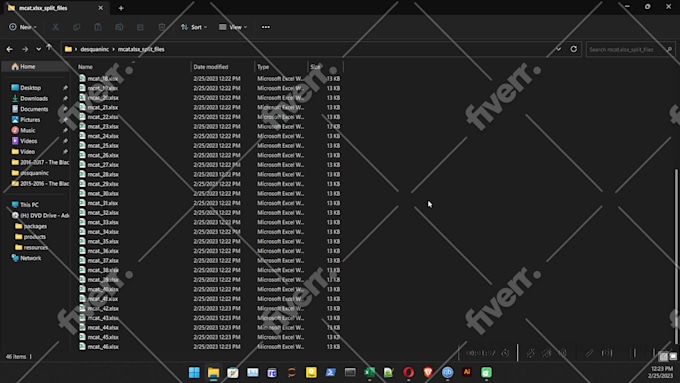The width and height of the screenshot is (680, 383).
Task: Select file mcat_30.xlsx
Action: click(103, 193)
